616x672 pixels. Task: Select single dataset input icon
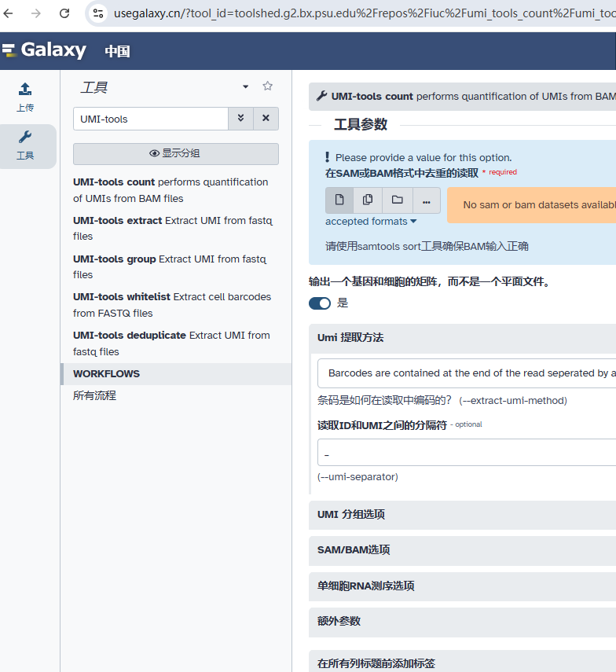coord(339,200)
